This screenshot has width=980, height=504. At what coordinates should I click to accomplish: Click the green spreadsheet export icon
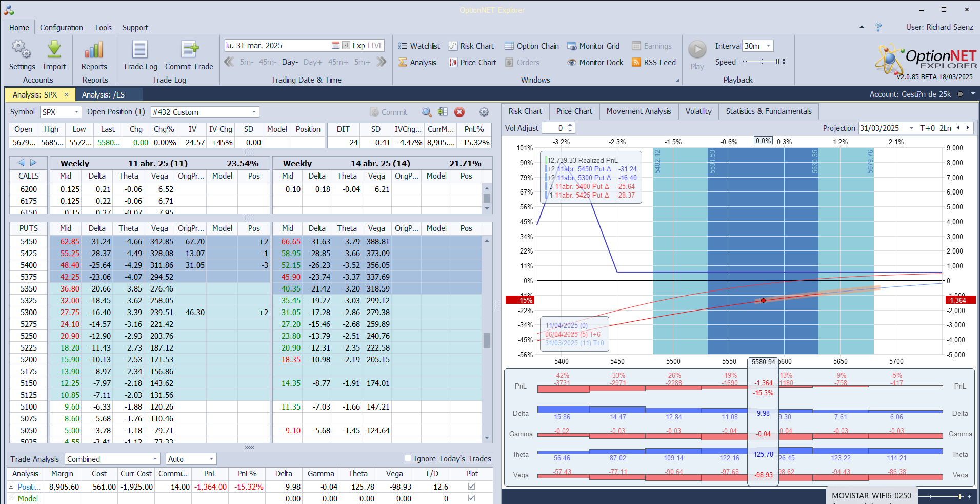pos(443,112)
